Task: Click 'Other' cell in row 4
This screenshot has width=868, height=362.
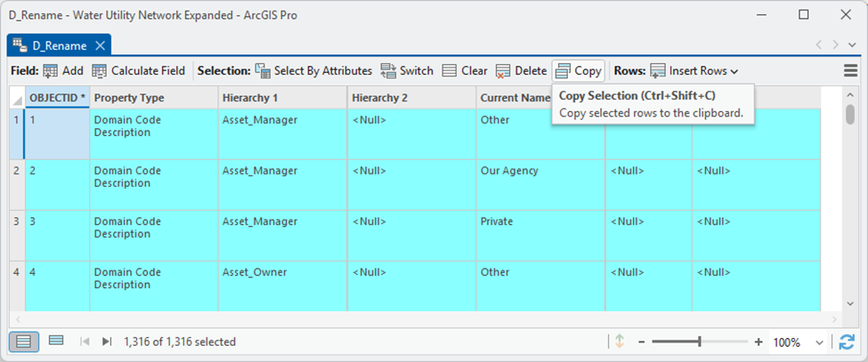Action: point(540,286)
